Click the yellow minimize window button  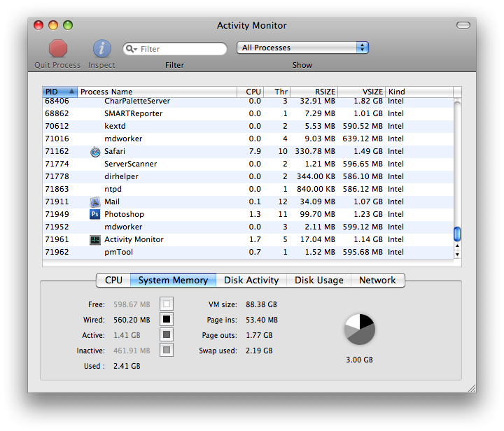click(53, 25)
